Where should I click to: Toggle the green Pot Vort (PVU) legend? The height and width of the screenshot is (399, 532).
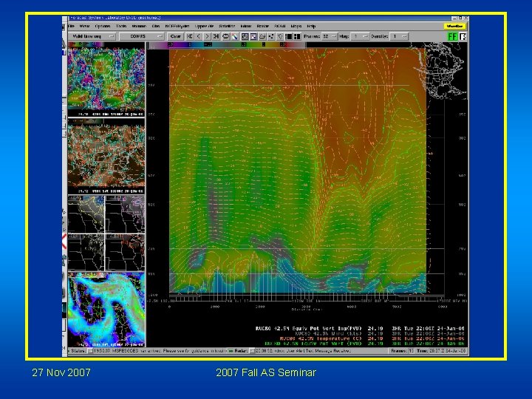coord(364,344)
